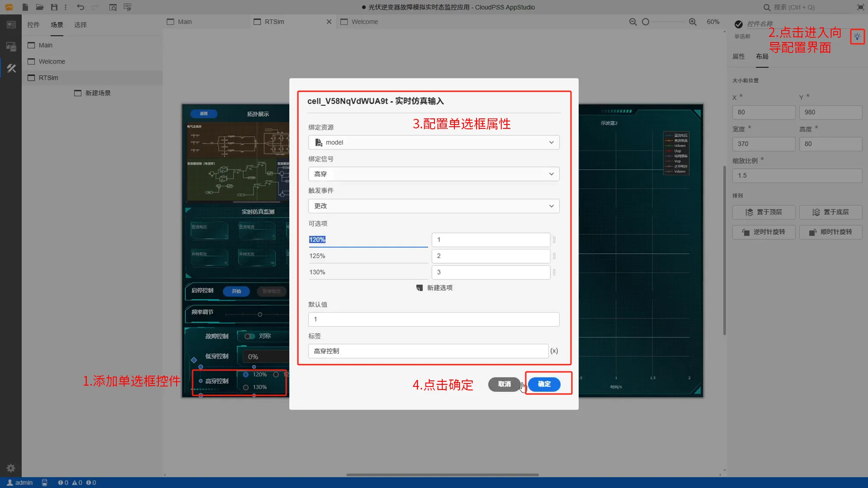
Task: Expand the 绑定资源 model dropdown
Action: (433, 142)
